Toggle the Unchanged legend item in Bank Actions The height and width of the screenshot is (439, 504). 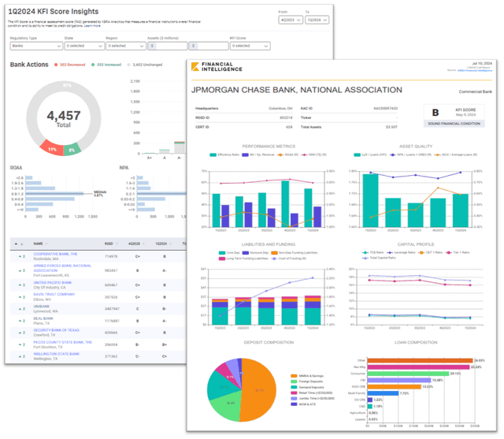point(145,65)
